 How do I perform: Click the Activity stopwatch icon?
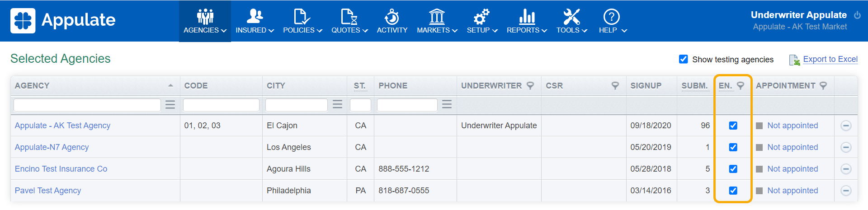[x=392, y=17]
